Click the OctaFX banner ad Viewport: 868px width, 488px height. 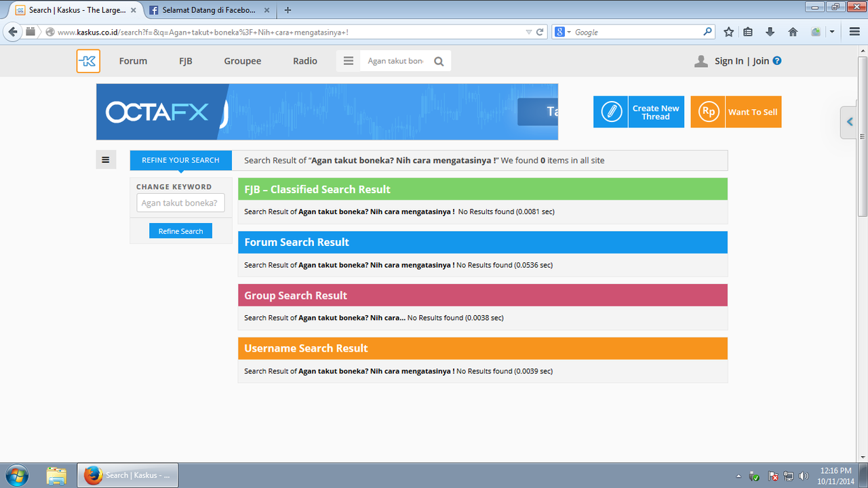(327, 112)
